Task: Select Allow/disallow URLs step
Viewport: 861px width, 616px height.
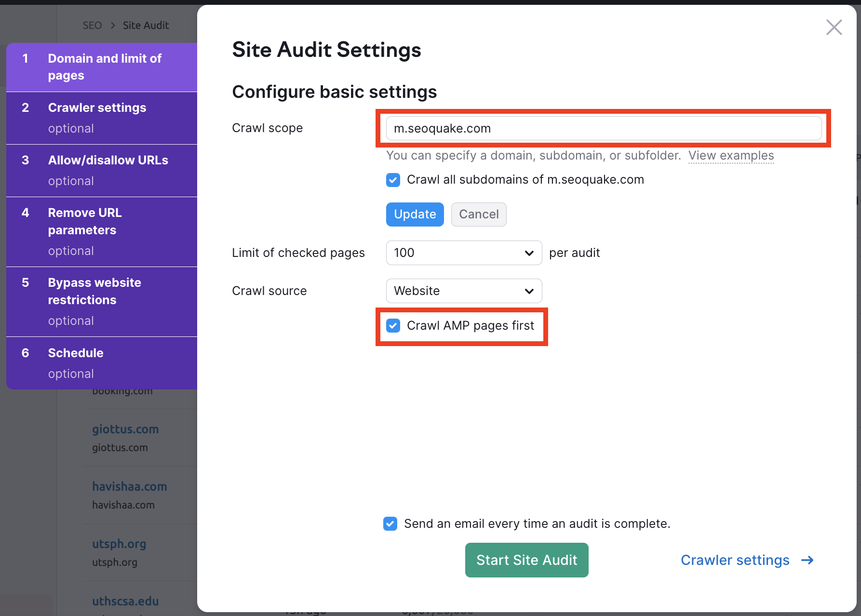Action: [102, 171]
